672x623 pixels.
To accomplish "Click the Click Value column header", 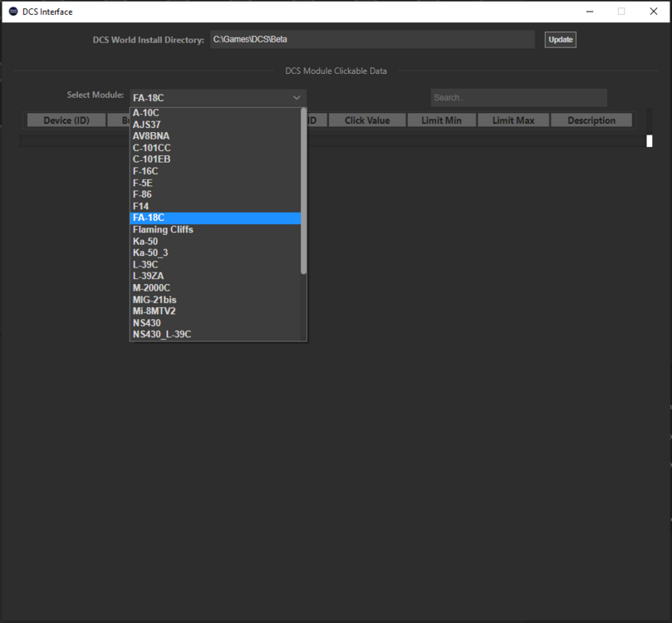I will tap(367, 120).
